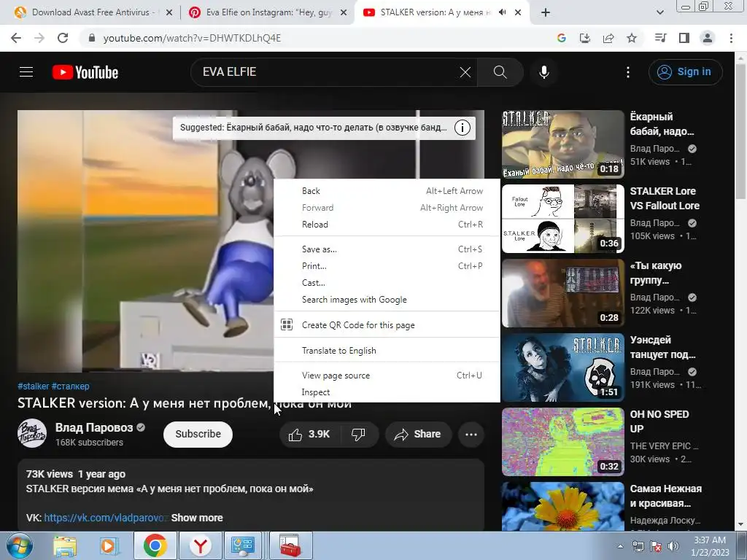Toggle the browser side panel
The width and height of the screenshot is (747, 560).
684,38
